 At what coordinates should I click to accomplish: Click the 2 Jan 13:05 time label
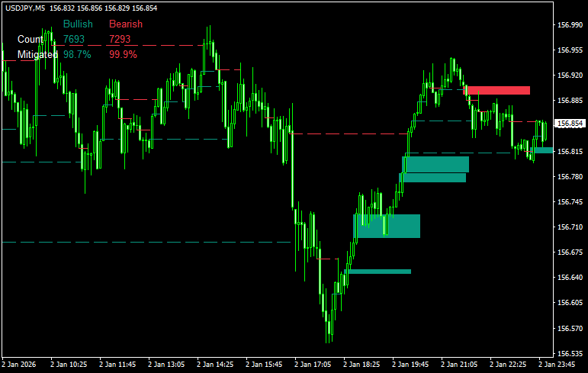pyautogui.click(x=167, y=364)
